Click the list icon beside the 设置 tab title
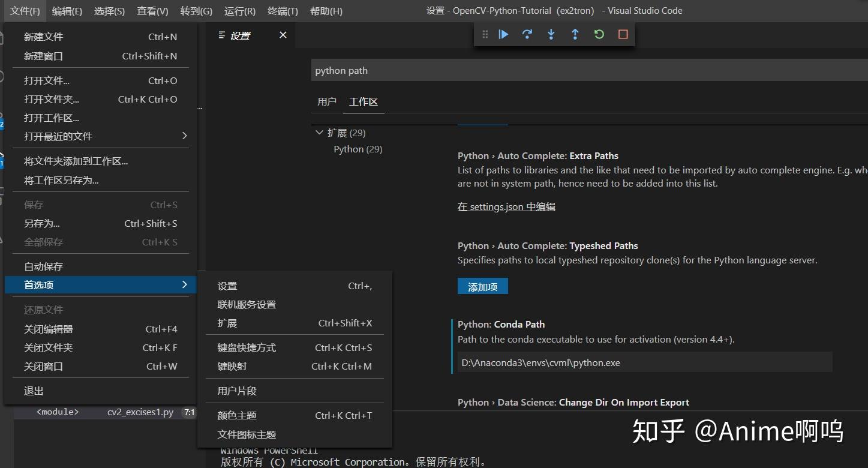This screenshot has width=868, height=468. click(221, 35)
